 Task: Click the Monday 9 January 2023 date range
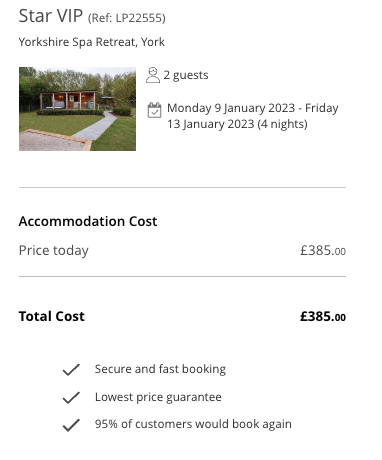click(x=253, y=116)
